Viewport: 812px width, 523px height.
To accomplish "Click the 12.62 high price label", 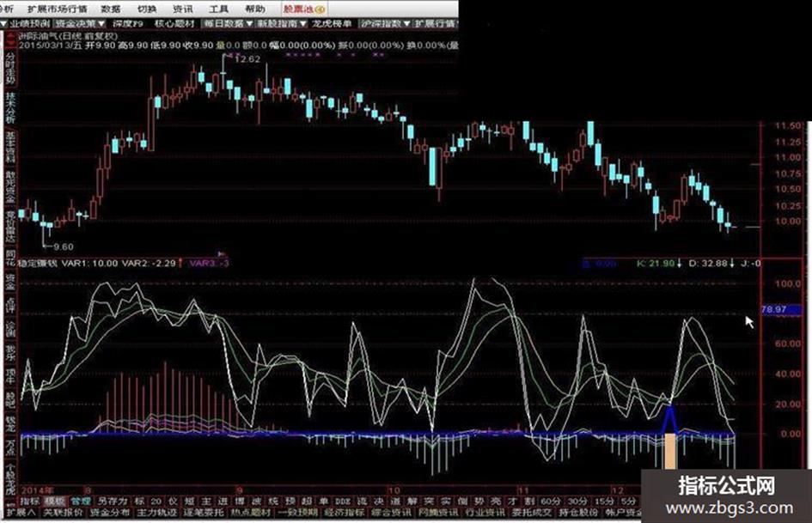I will click(x=247, y=59).
